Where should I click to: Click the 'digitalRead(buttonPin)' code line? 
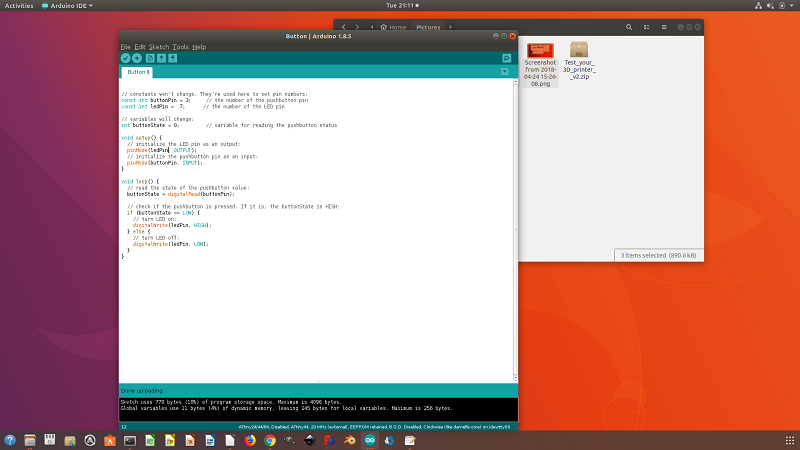pyautogui.click(x=181, y=194)
